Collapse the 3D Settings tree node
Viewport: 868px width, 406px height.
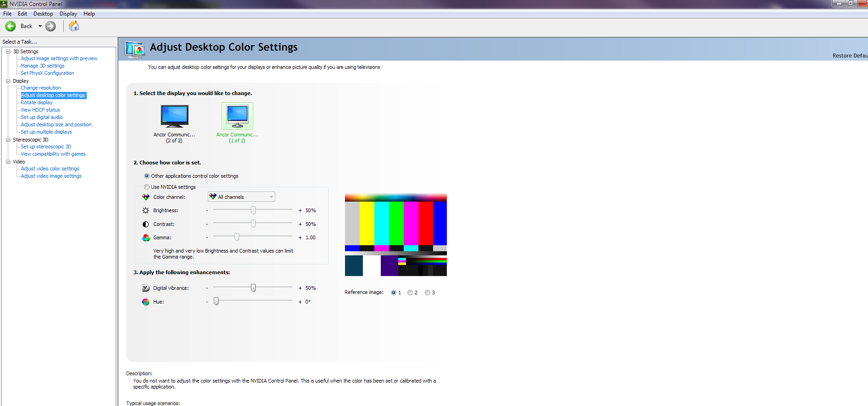pyautogui.click(x=8, y=51)
